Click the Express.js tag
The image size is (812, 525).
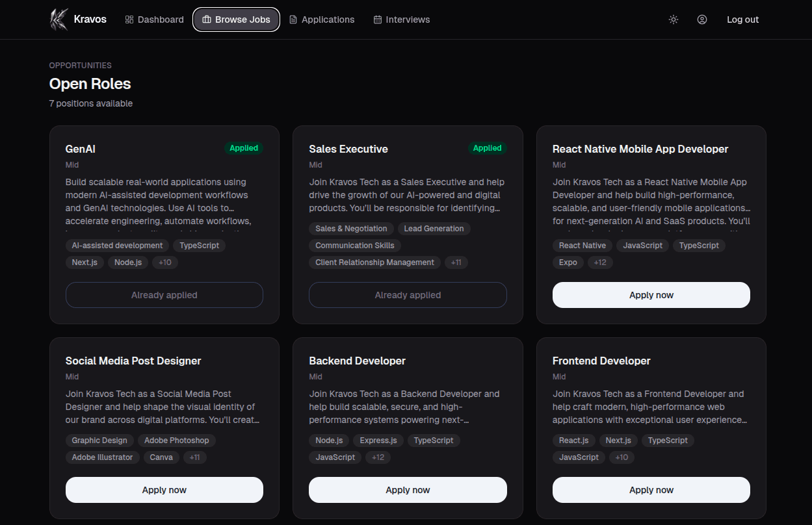pyautogui.click(x=378, y=441)
